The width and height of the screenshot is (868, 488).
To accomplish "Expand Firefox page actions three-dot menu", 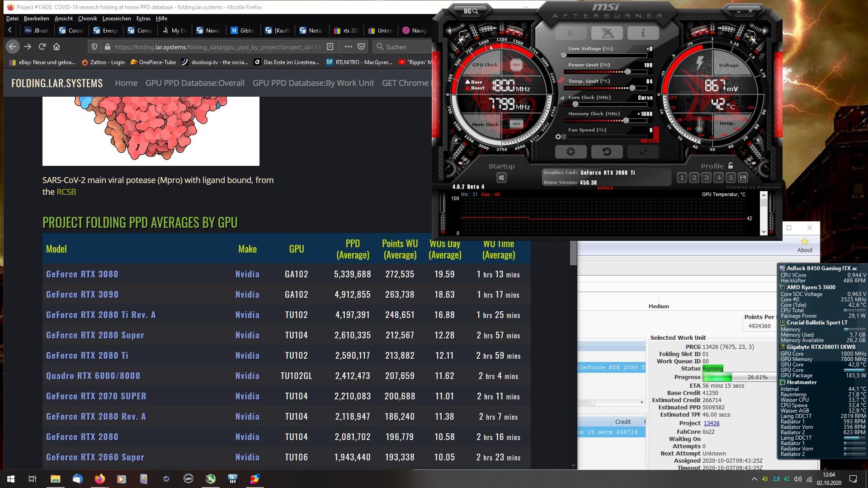I will point(348,47).
